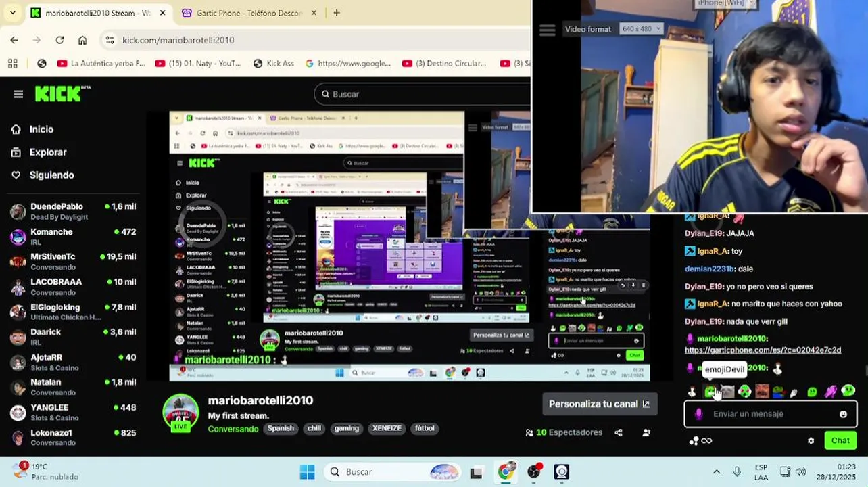Insert the gray cat emote
Image resolution: width=868 pixels, height=487 pixels.
tap(727, 392)
